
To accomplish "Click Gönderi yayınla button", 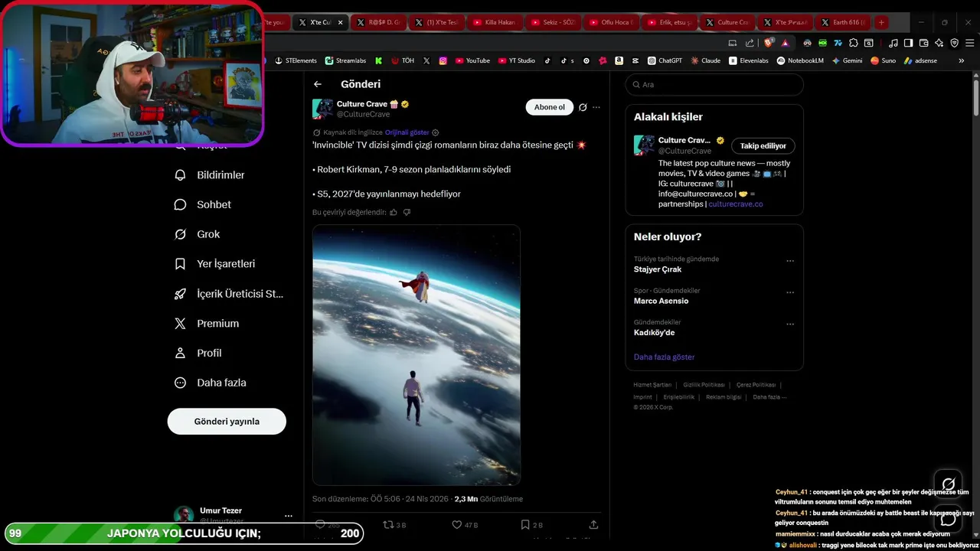I will pyautogui.click(x=227, y=422).
